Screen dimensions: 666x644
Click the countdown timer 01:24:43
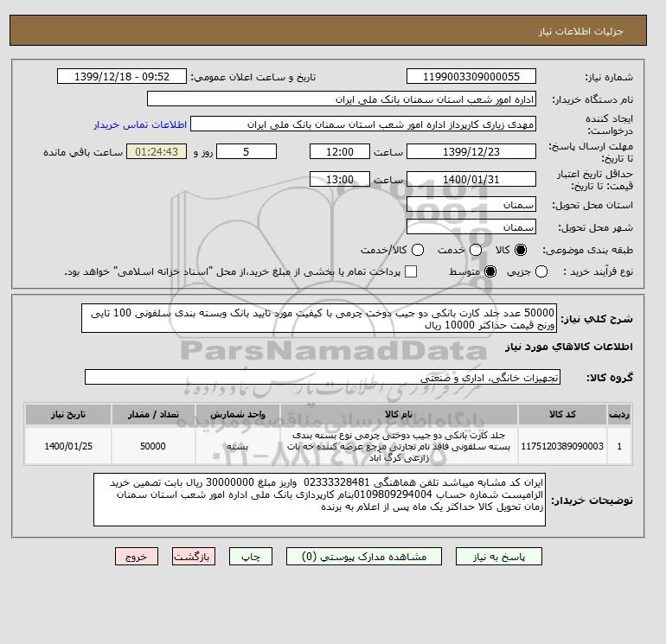157,152
